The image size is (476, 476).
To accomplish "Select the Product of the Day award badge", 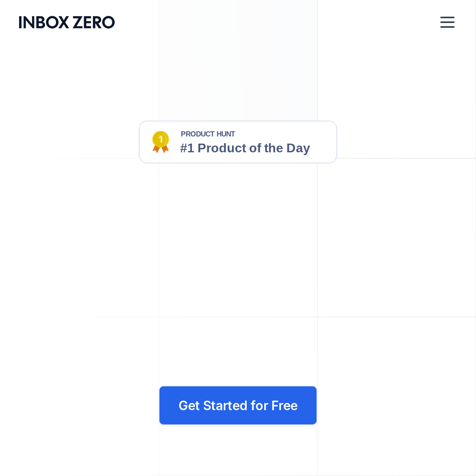I will 238,142.
